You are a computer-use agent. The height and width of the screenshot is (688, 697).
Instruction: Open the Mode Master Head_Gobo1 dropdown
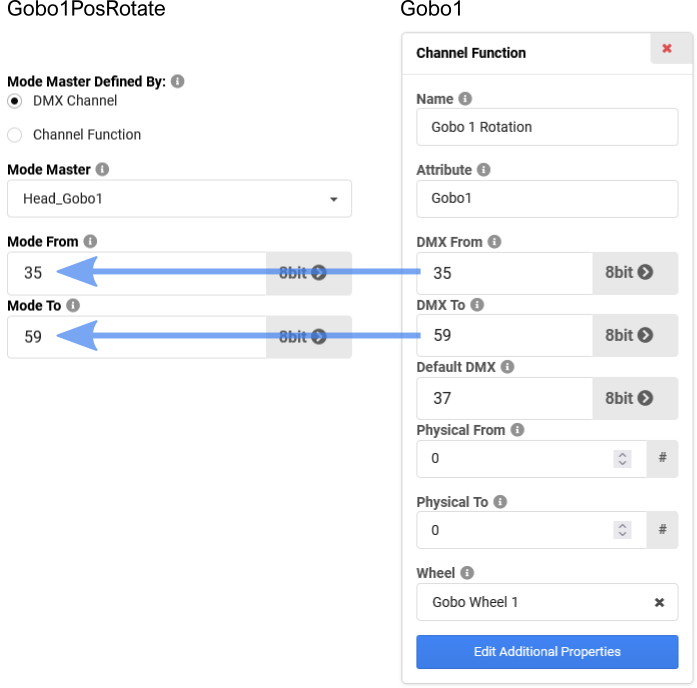tap(179, 199)
